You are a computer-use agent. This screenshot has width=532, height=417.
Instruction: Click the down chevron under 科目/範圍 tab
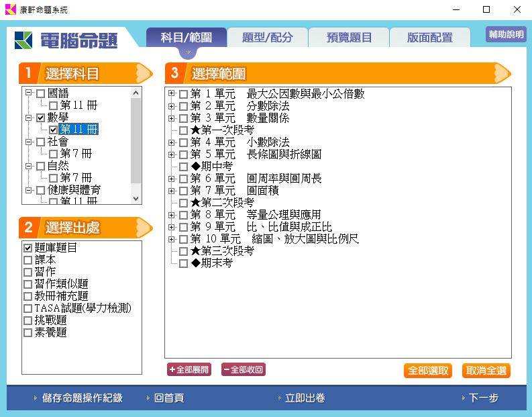point(188,52)
